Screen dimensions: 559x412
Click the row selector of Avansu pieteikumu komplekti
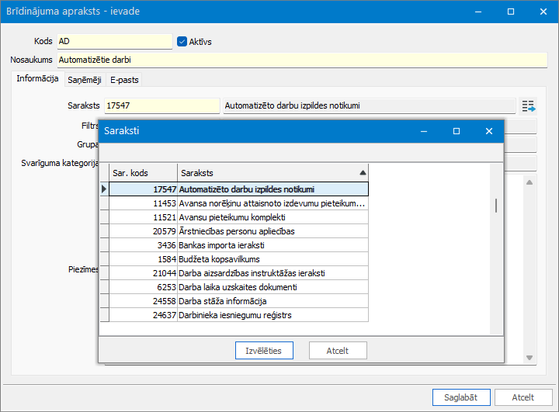104,217
